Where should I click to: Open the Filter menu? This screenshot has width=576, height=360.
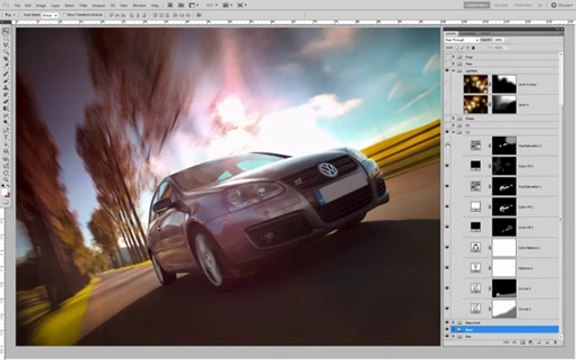tap(83, 6)
